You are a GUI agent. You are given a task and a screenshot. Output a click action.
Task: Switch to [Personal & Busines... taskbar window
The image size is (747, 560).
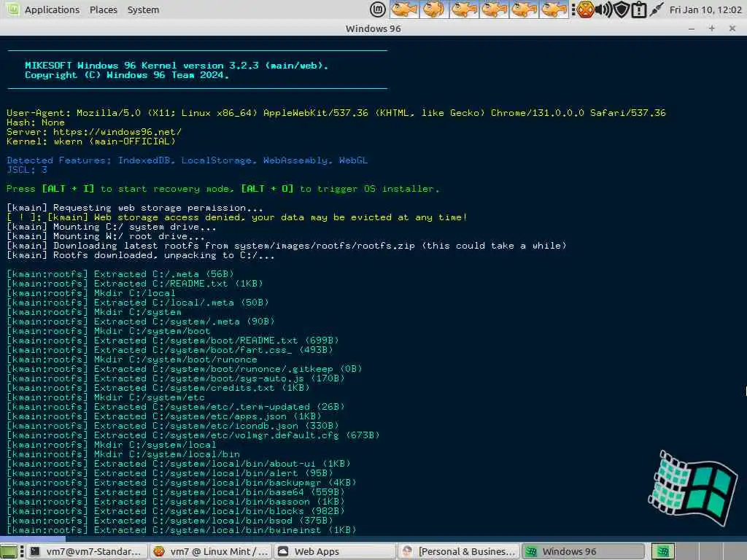pos(460,551)
